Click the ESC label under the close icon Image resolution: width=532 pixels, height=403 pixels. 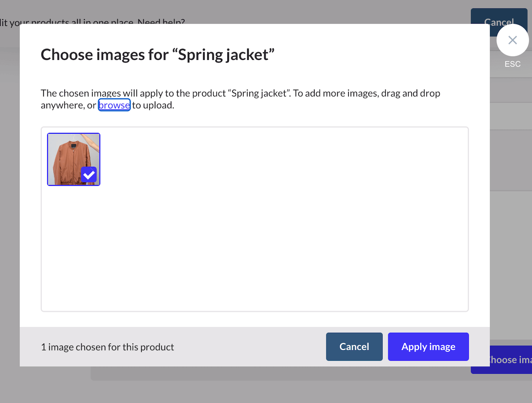pos(512,64)
